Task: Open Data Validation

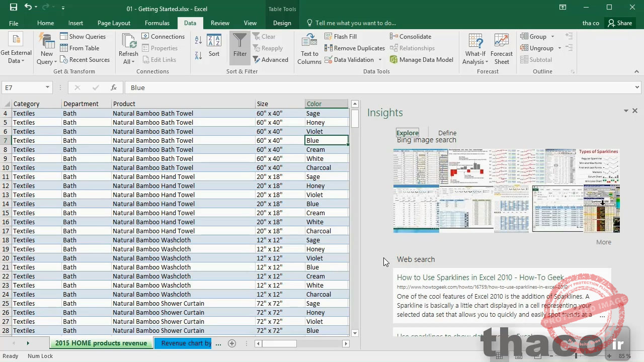Action: tap(349, 60)
